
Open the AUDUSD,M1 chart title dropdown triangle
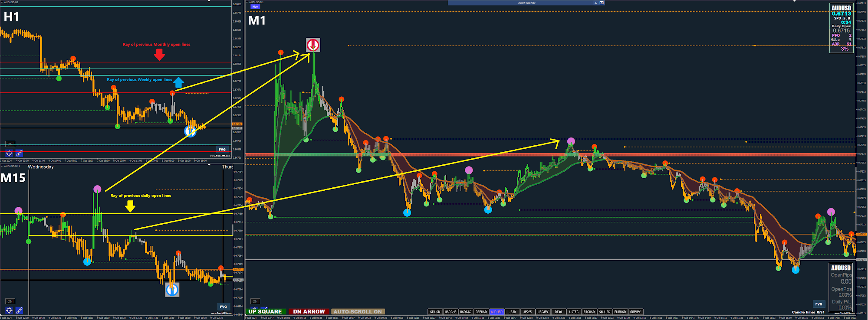coord(247,2)
